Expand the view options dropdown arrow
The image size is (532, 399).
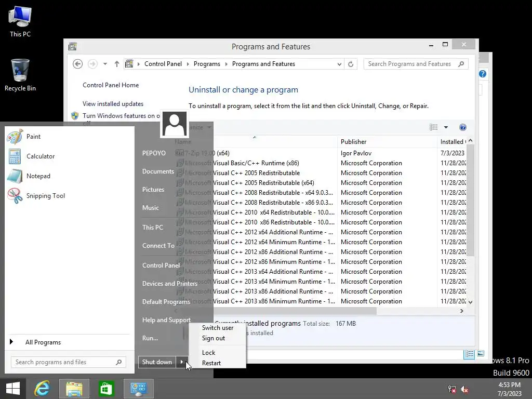tap(446, 127)
